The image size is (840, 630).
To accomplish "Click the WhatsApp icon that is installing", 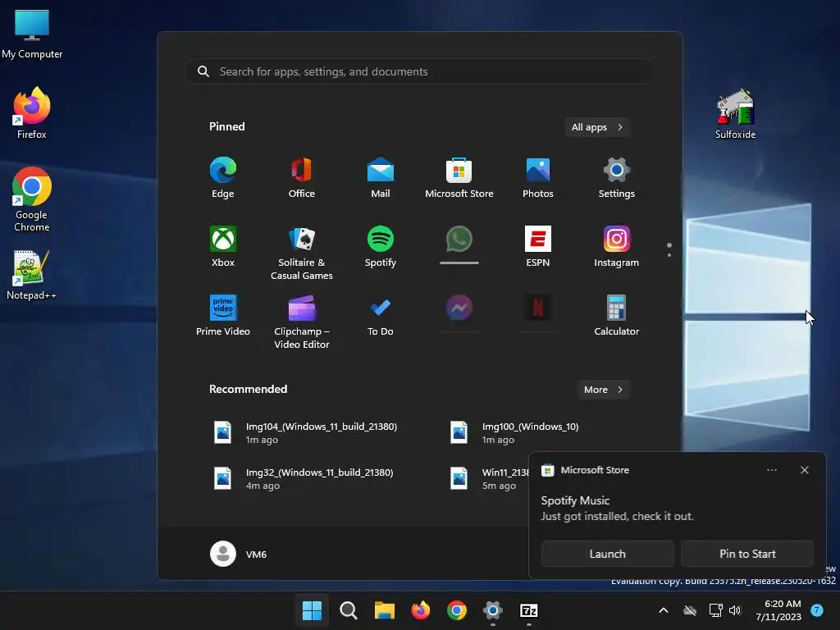I will click(459, 240).
